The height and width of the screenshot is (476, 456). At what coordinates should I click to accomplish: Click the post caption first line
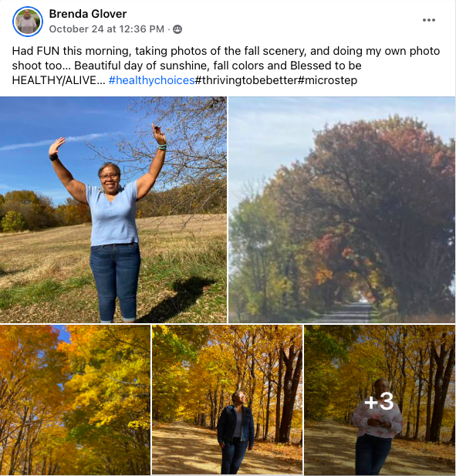226,51
